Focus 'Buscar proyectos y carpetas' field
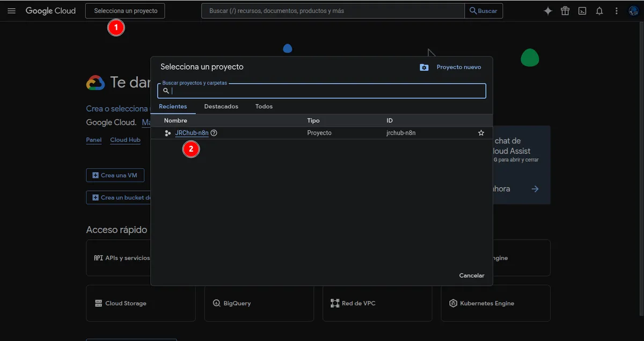The height and width of the screenshot is (341, 644). pyautogui.click(x=321, y=91)
